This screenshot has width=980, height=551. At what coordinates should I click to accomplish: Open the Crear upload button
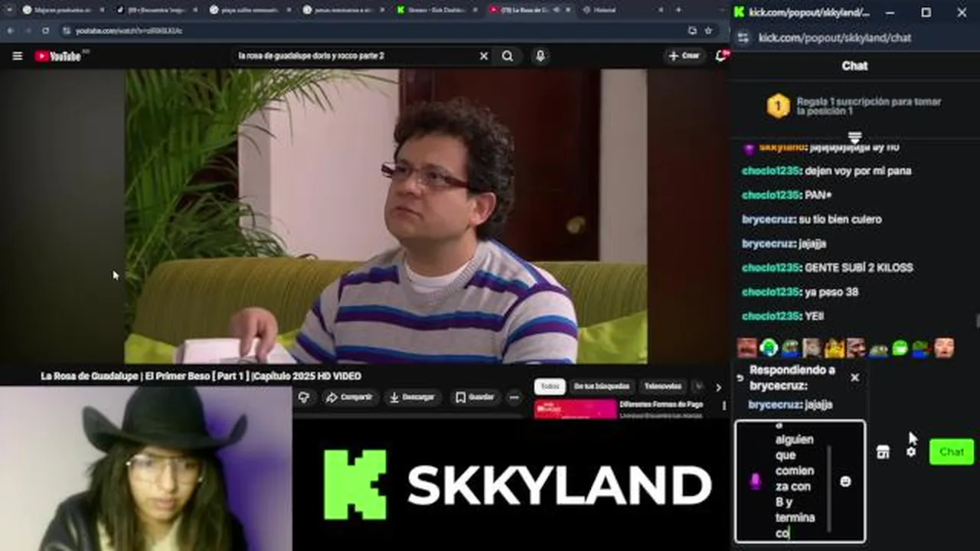click(x=684, y=56)
